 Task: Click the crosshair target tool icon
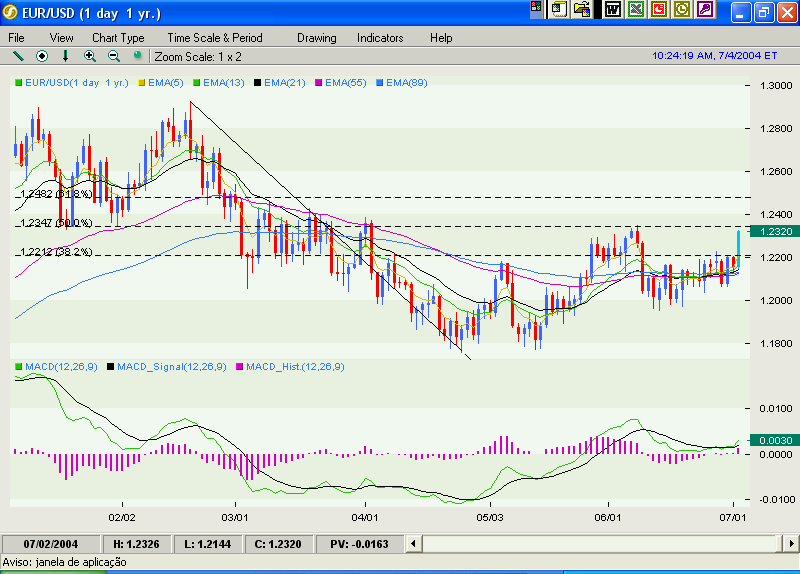[x=42, y=56]
